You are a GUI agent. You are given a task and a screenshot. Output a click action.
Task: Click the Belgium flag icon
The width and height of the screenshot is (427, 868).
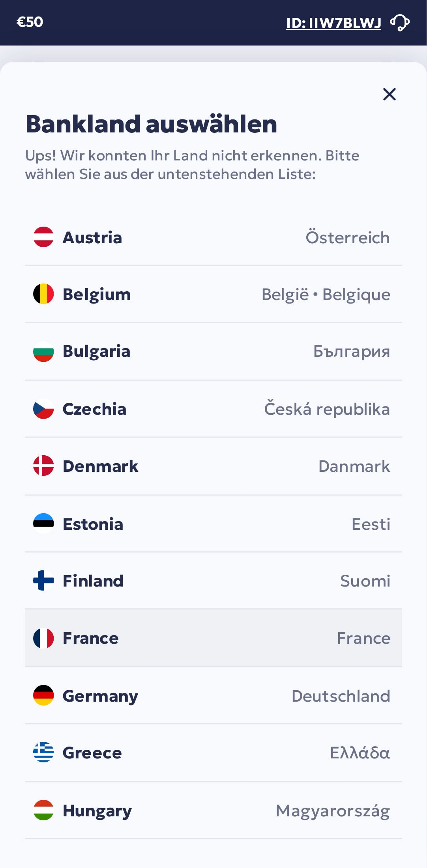tap(43, 294)
